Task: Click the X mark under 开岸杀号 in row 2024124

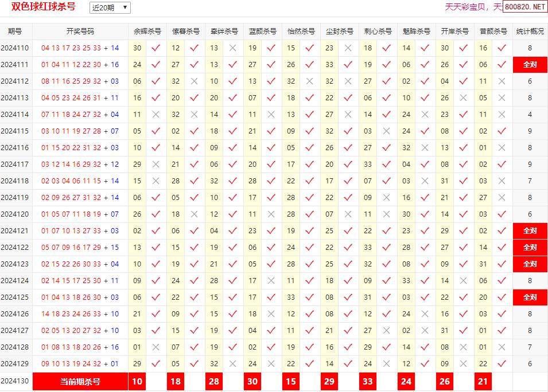Action: (464, 281)
